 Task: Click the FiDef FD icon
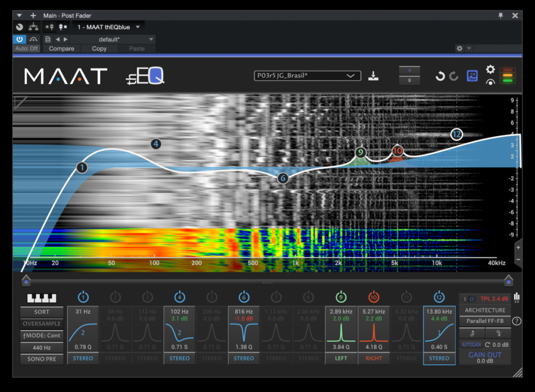click(x=472, y=75)
